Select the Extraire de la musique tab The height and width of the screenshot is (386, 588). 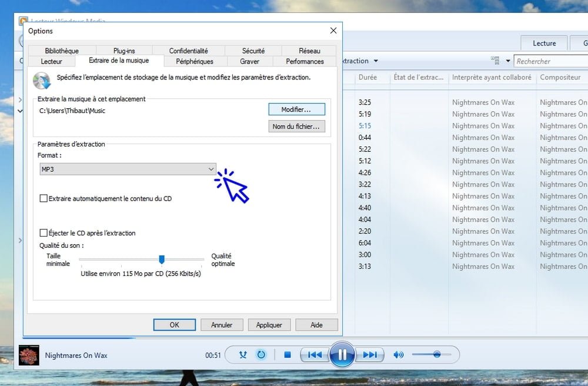pyautogui.click(x=119, y=61)
